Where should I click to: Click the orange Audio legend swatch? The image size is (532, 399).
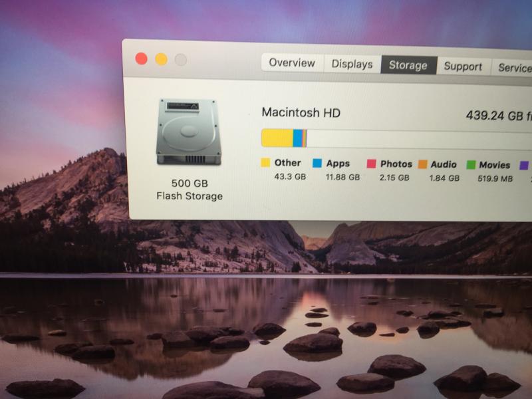click(423, 164)
